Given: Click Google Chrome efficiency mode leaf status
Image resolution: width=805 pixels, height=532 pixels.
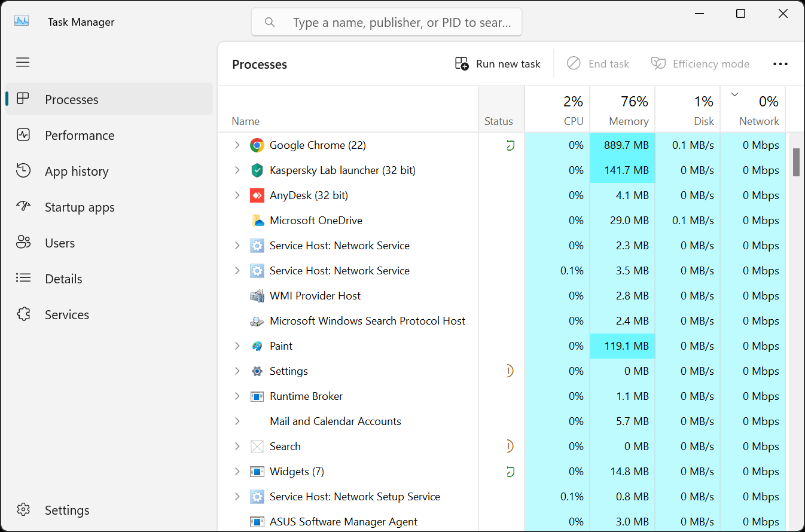Looking at the screenshot, I should [x=510, y=145].
